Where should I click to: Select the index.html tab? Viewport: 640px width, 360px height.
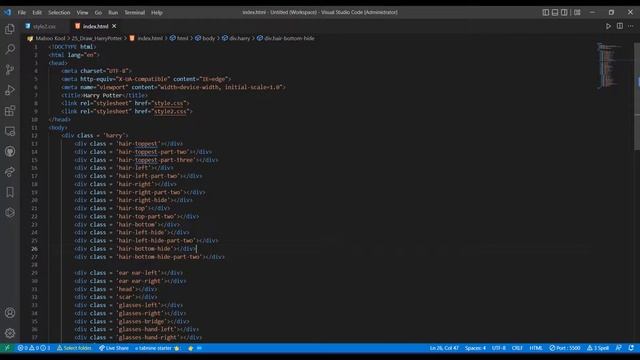(96, 26)
